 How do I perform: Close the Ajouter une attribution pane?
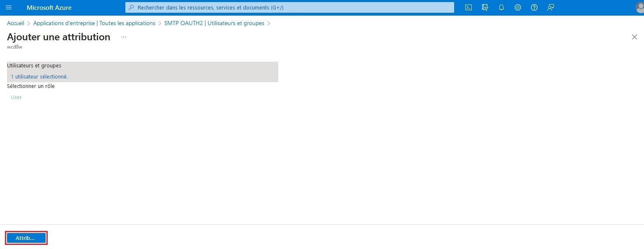[634, 37]
